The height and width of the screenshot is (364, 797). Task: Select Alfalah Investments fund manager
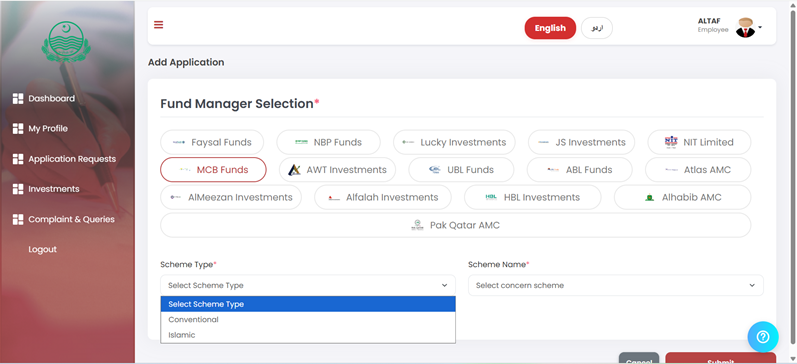pos(383,197)
